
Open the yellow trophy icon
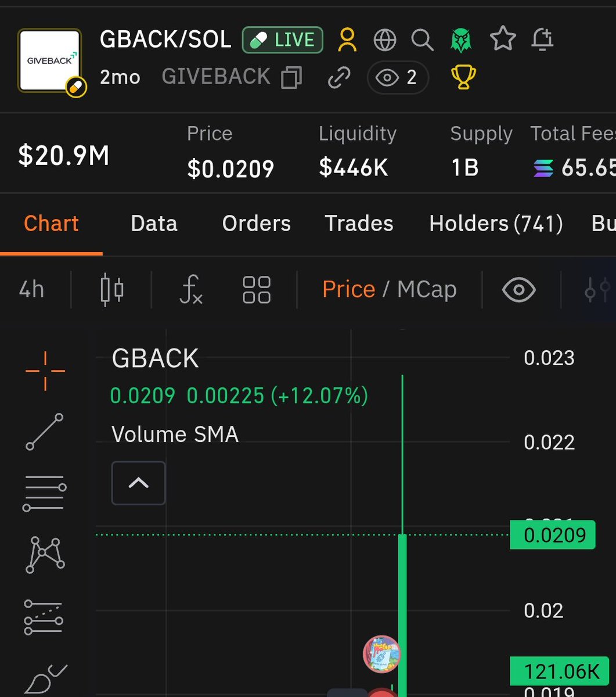coord(463,77)
